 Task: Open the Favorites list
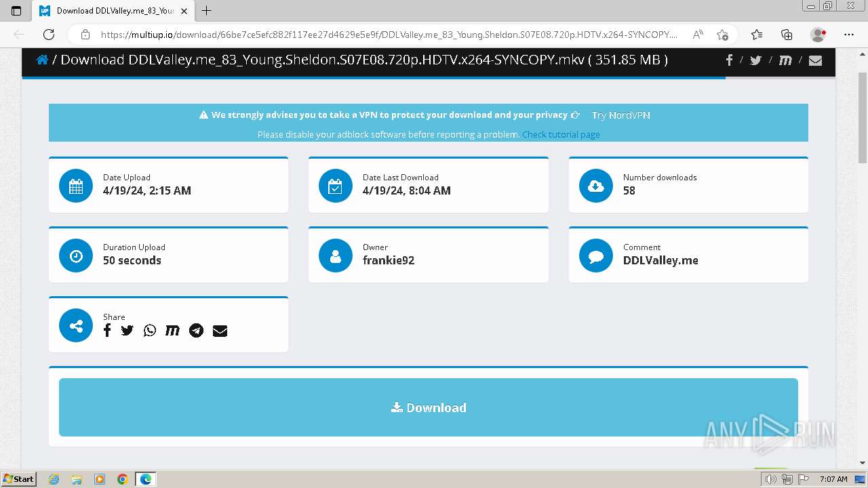pyautogui.click(x=757, y=35)
